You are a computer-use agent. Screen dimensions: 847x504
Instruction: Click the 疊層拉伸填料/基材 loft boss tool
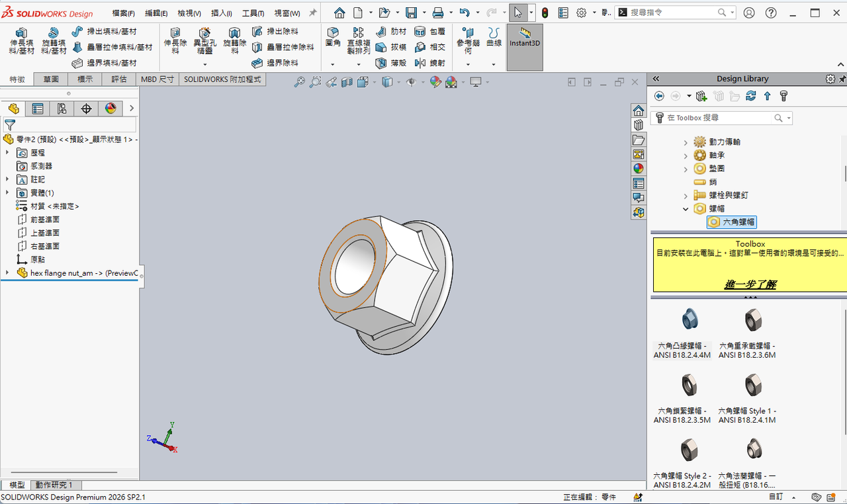(111, 47)
